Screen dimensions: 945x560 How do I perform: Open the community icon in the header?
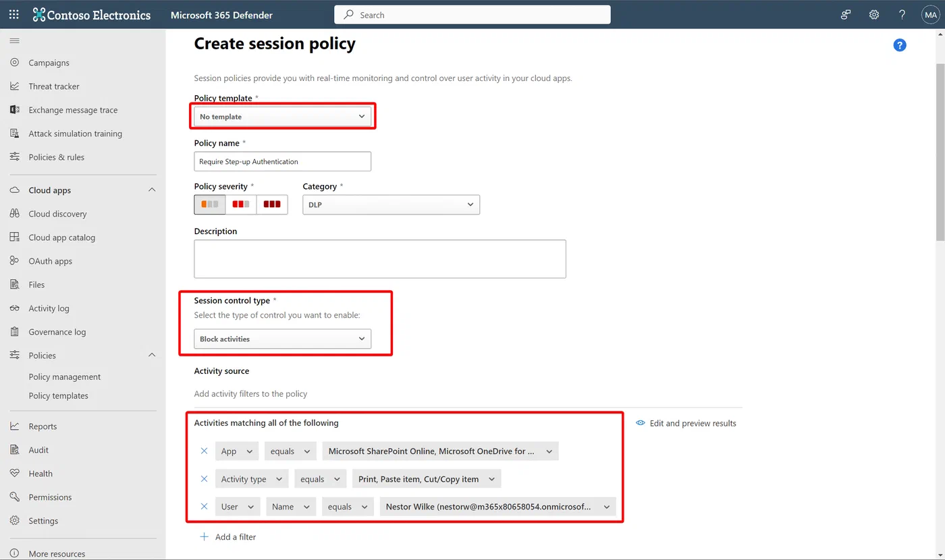pyautogui.click(x=845, y=15)
